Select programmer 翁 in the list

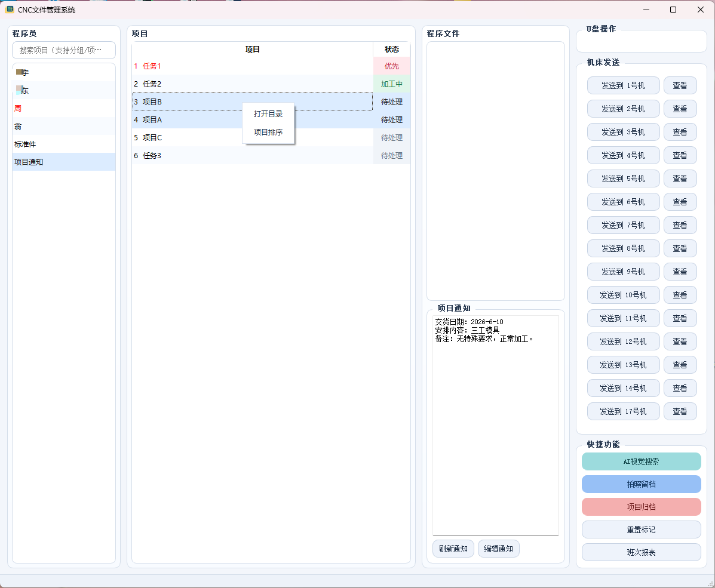point(64,127)
